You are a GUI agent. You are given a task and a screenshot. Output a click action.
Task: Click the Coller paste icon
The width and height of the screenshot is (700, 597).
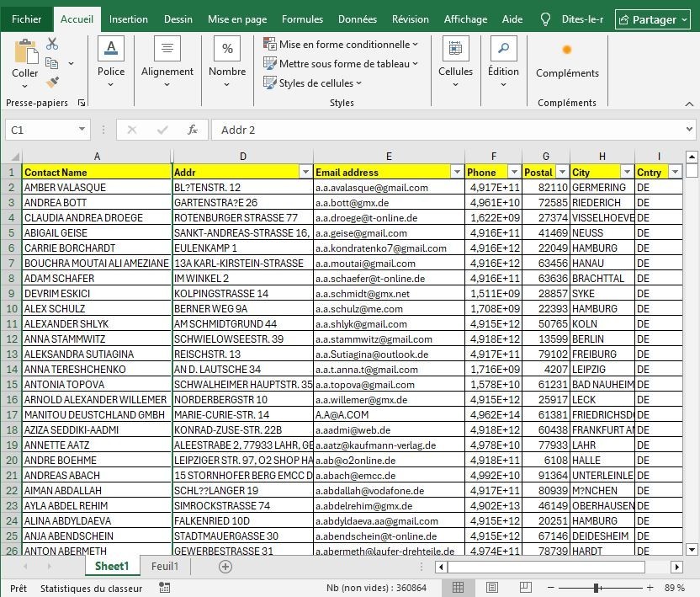[x=25, y=52]
